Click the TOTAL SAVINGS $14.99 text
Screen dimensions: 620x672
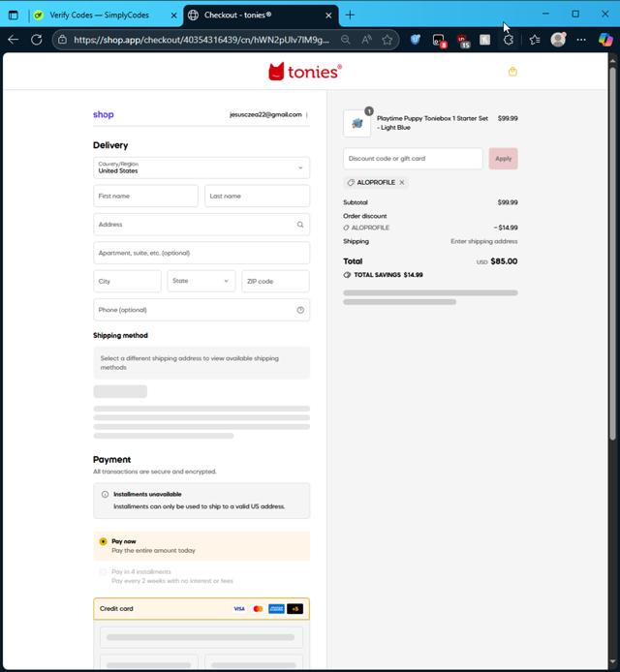pos(388,275)
